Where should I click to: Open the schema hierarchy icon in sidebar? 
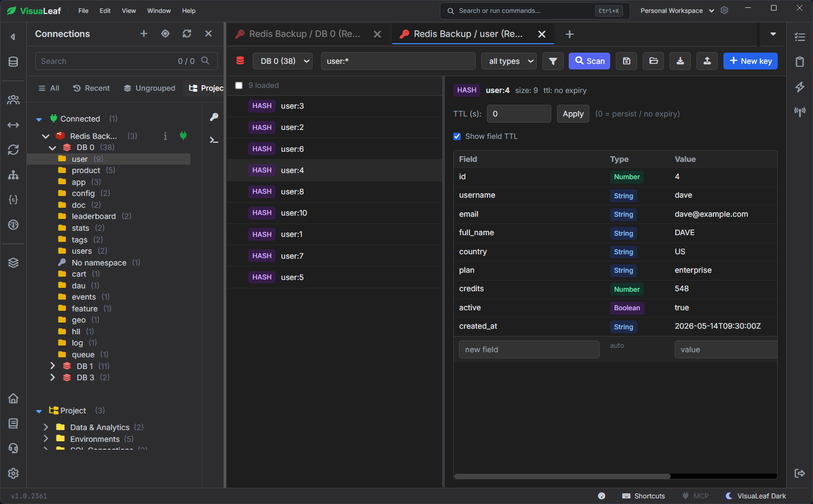[13, 175]
